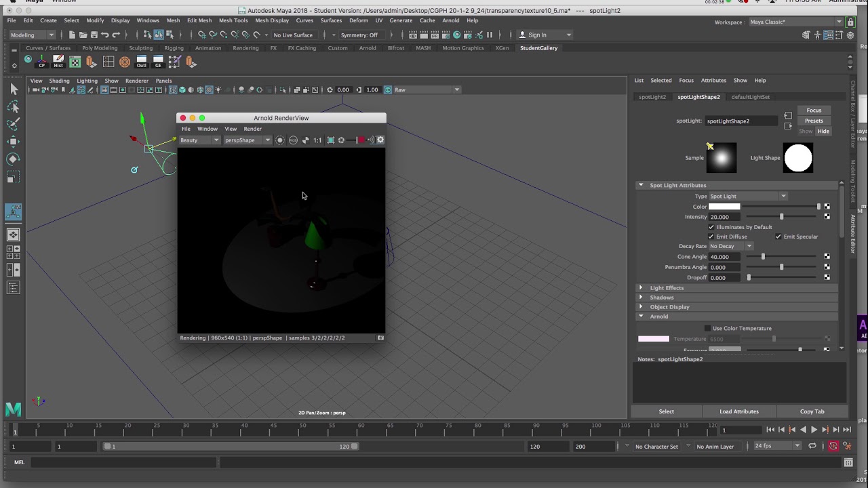Open the Render menu in RenderView
The image size is (868, 488).
[252, 129]
